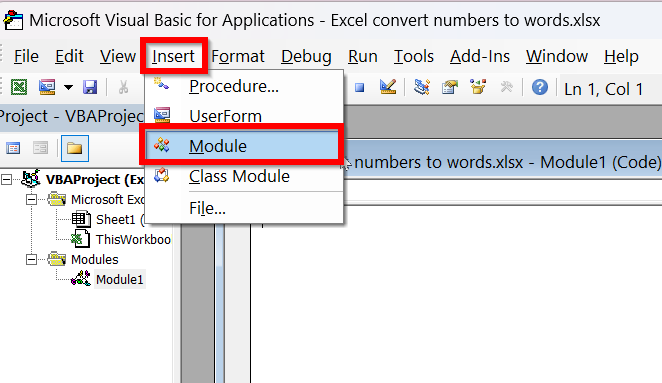
Task: Open Properties Window toolbar icon
Action: [450, 87]
